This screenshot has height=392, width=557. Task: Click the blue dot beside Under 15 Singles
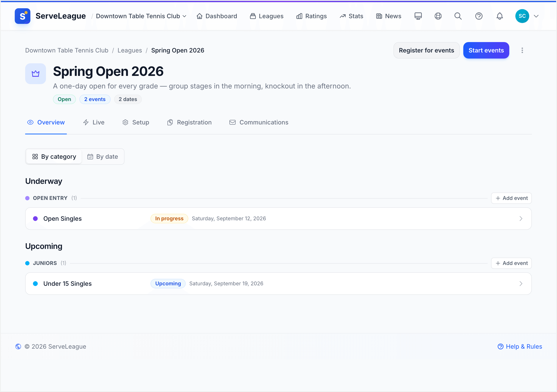35,284
